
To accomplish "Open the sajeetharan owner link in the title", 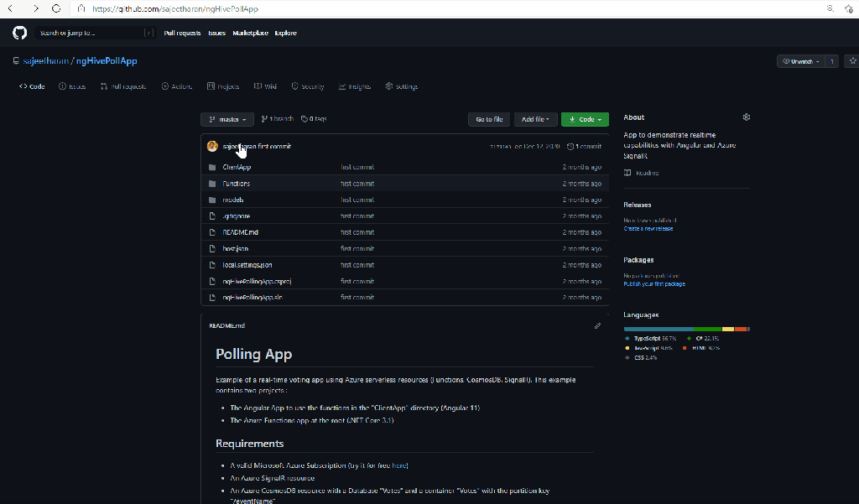I will pos(46,61).
